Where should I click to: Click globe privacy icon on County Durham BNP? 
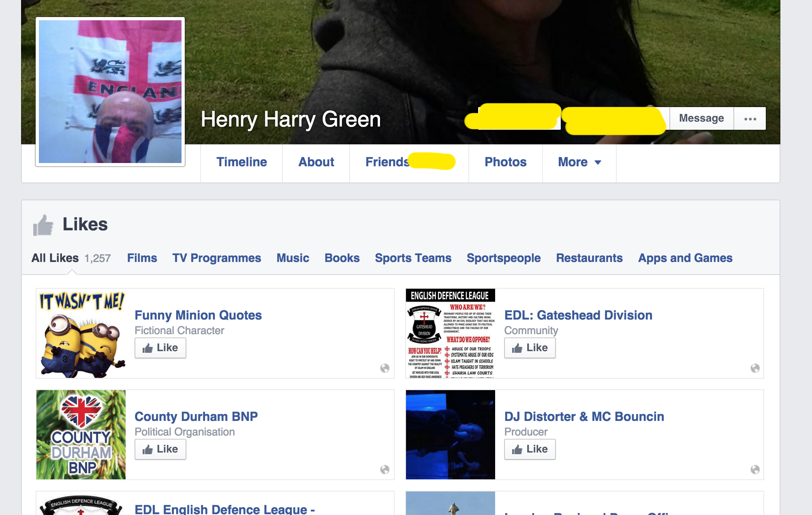coord(385,470)
